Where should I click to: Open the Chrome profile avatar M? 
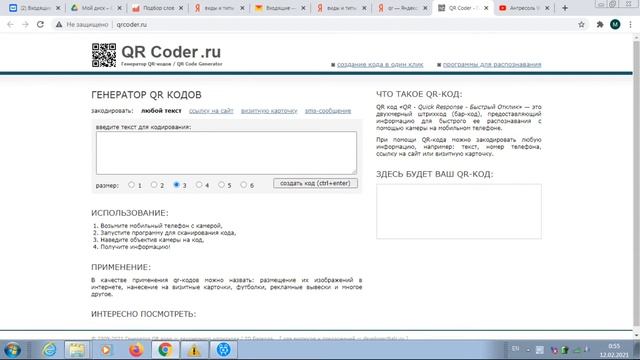[615, 24]
